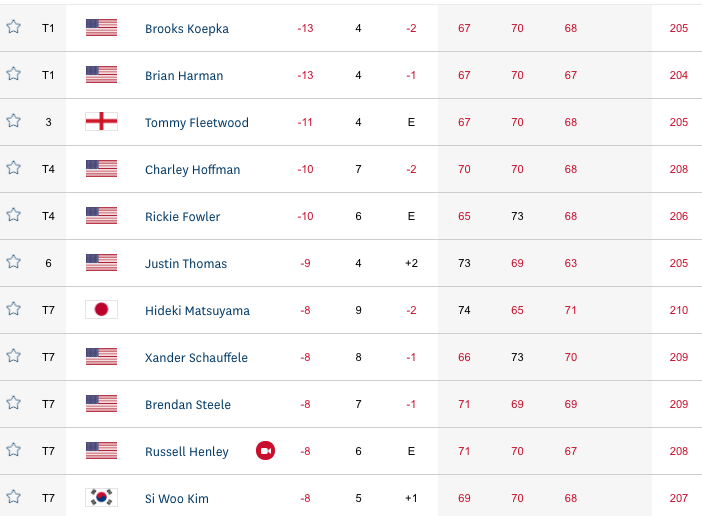Toggle favorite star for Brian Harman
The height and width of the screenshot is (516, 702).
tap(13, 74)
